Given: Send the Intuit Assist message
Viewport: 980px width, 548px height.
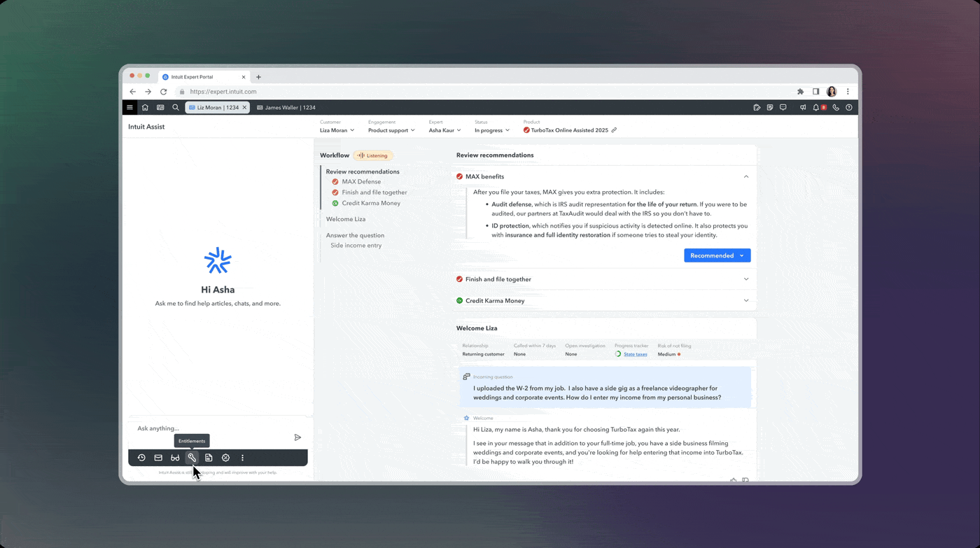Looking at the screenshot, I should click(x=297, y=437).
